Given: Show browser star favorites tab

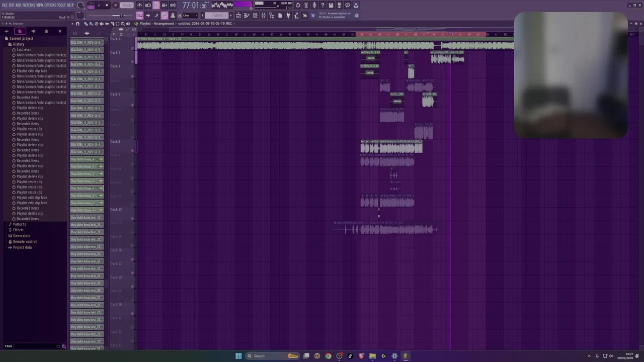Looking at the screenshot, I should click(60, 31).
